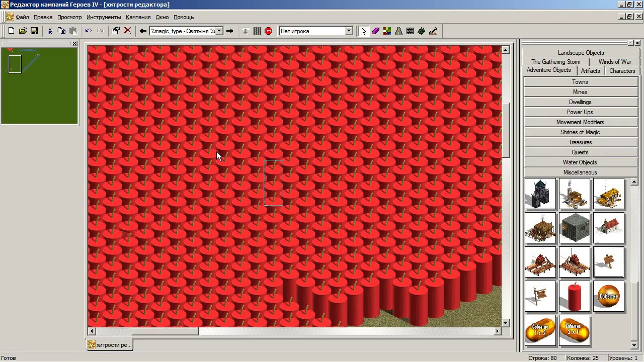Open the Кампания menu

pyautogui.click(x=138, y=17)
